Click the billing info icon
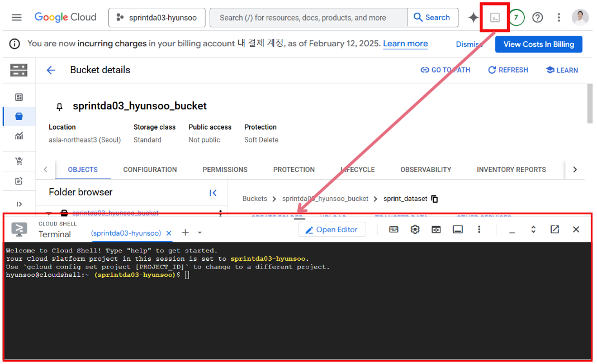597x364 pixels. click(15, 44)
